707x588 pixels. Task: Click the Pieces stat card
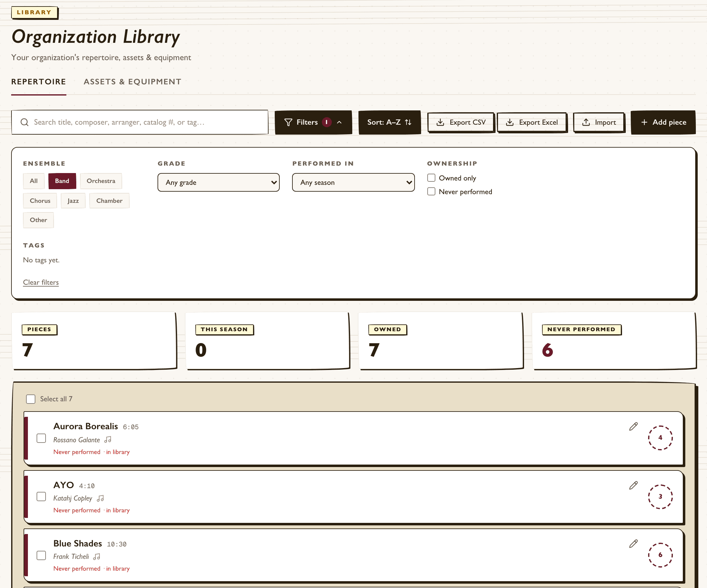94,341
